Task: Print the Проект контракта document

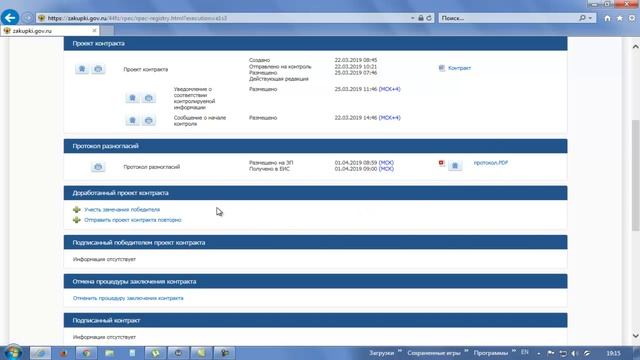Action: 98,69
